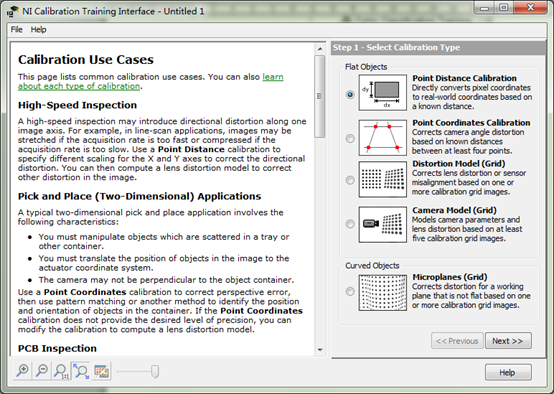
Task: Click the Next >> button
Action: pos(508,341)
